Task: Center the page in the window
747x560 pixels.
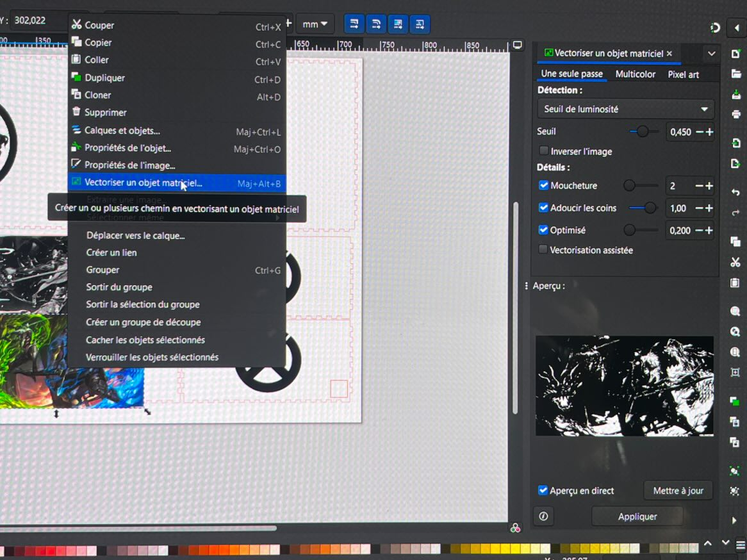Action: [735, 373]
